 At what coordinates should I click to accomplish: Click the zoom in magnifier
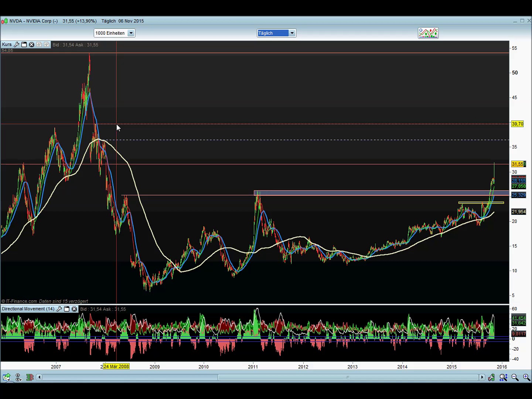526,377
